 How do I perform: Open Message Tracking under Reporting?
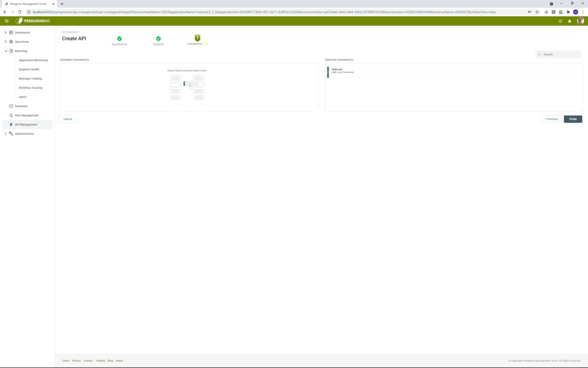pyautogui.click(x=30, y=78)
